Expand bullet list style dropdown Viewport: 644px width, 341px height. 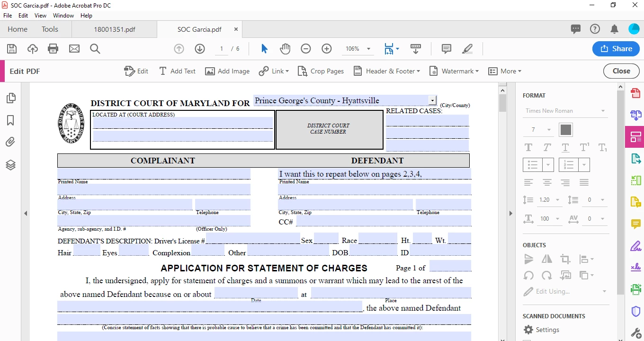tap(548, 165)
